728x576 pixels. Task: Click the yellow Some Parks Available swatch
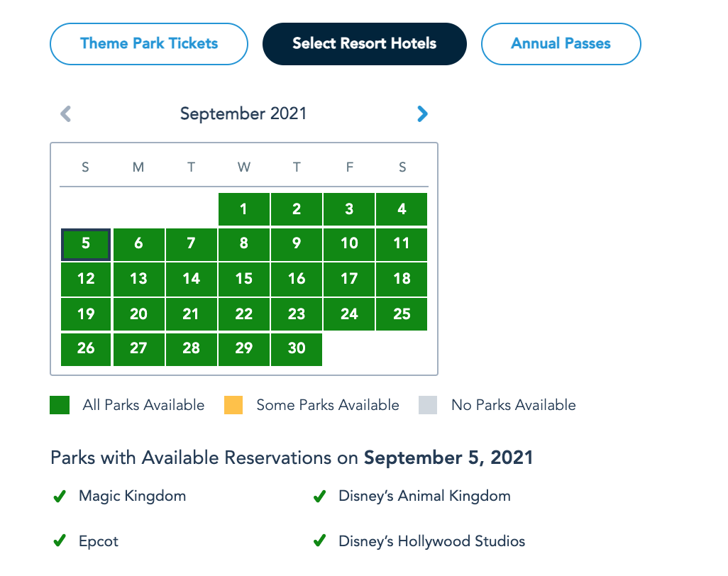click(x=233, y=405)
